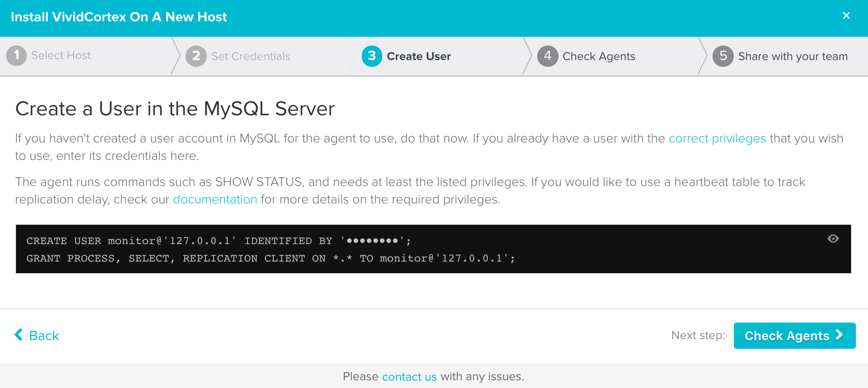Click the left chevron beside Back
The width and height of the screenshot is (868, 388).
[19, 335]
